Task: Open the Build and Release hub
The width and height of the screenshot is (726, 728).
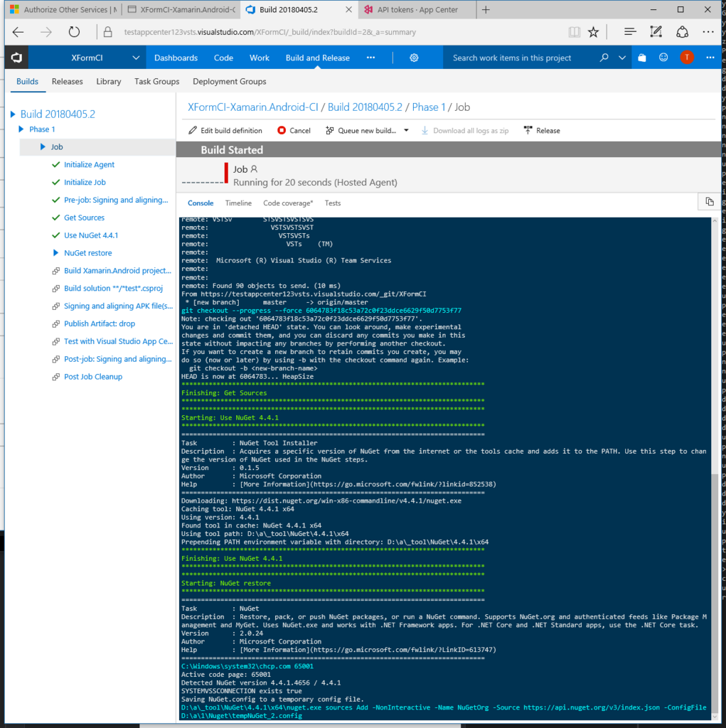Action: 318,58
